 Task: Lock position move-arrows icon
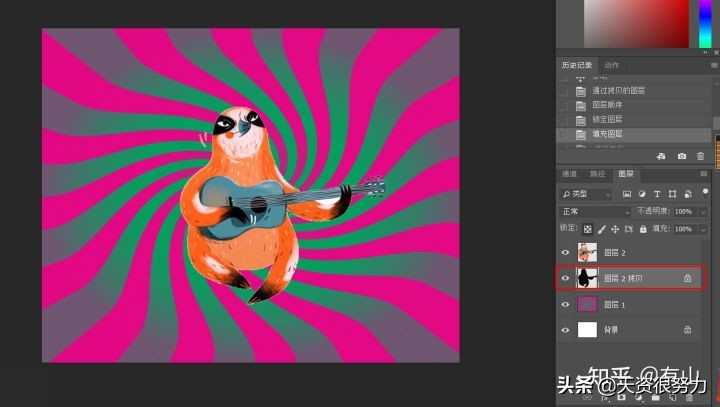tap(615, 229)
